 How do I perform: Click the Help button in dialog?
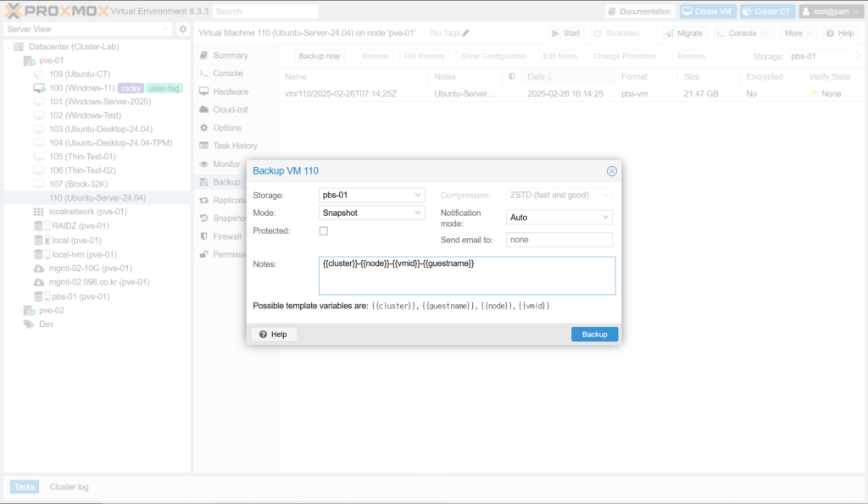tap(274, 335)
